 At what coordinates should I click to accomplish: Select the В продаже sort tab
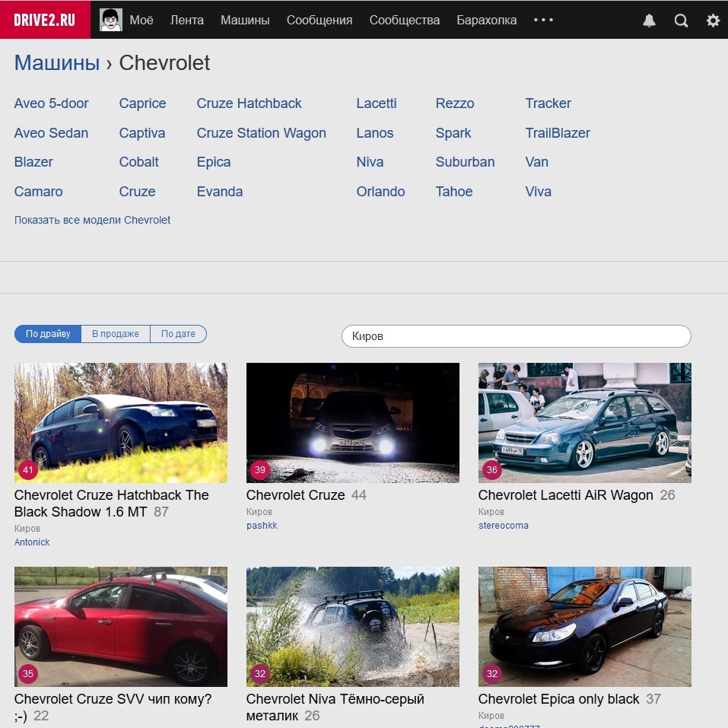(116, 334)
